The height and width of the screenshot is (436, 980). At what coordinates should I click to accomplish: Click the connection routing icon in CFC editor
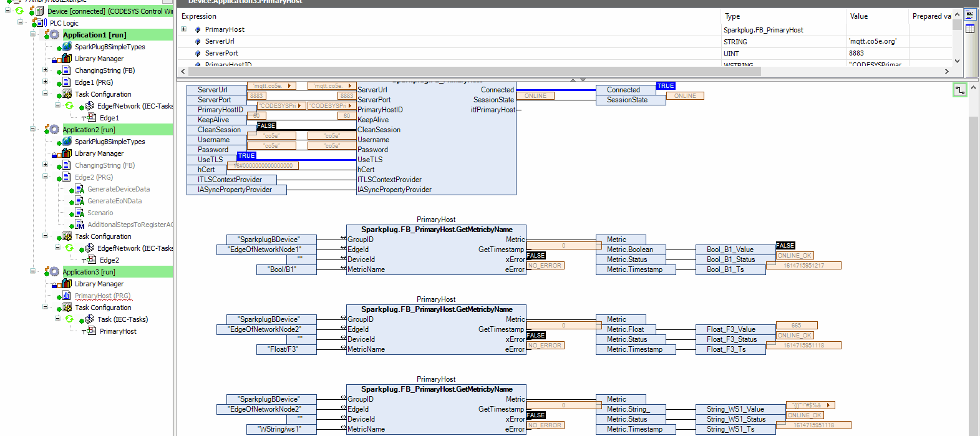coord(960,90)
